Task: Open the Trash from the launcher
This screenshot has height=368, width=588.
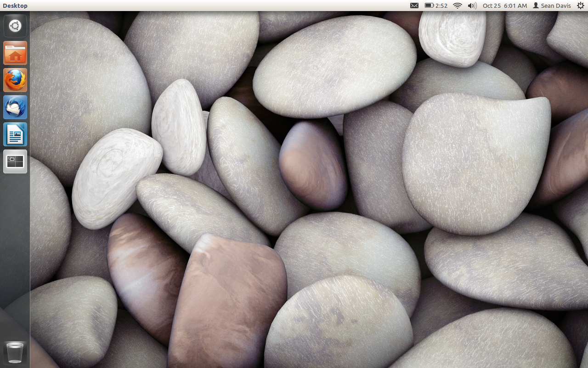Action: [x=15, y=352]
